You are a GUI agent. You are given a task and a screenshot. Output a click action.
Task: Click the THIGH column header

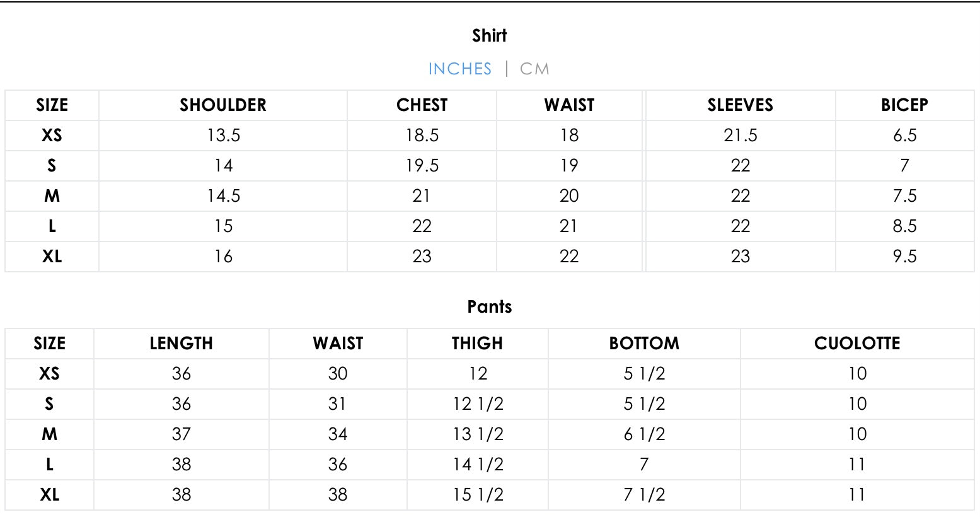click(x=477, y=344)
